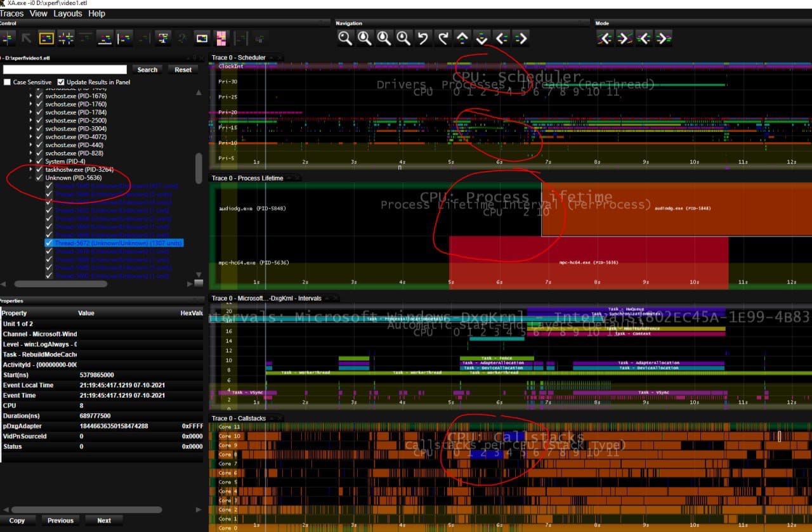The width and height of the screenshot is (812, 532).
Task: Uncheck svchost.exe (PID-4072) checkbox
Action: coord(40,137)
